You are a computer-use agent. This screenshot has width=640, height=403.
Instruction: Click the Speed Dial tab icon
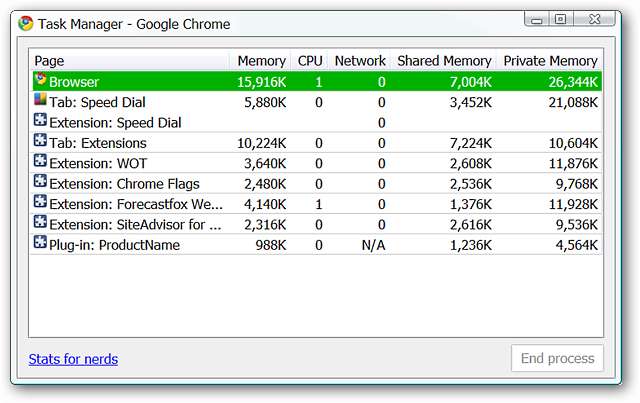point(40,101)
